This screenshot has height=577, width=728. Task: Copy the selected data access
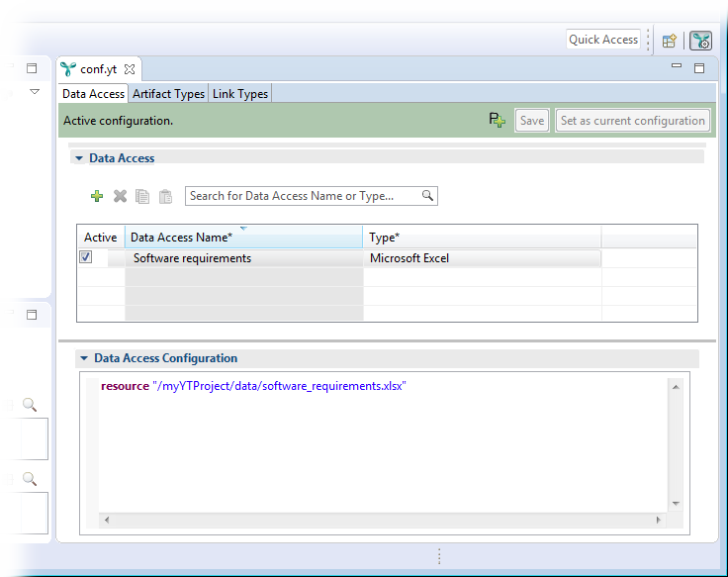[x=142, y=197]
